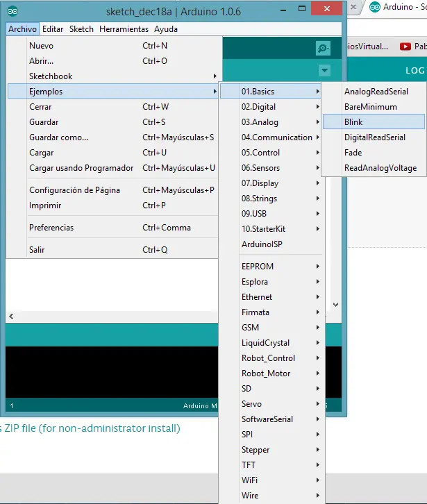
Task: Expand 05.Control examples submenu
Action: tap(271, 153)
